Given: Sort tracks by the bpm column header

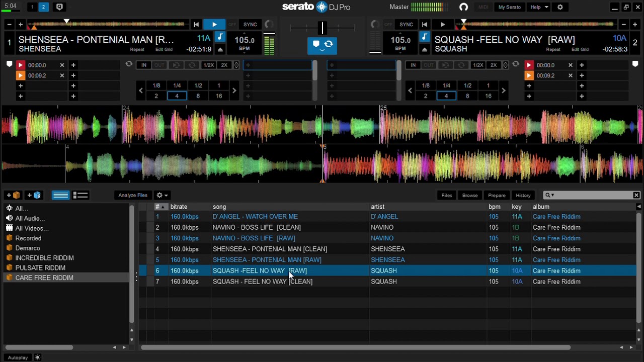Looking at the screenshot, I should pyautogui.click(x=495, y=207).
